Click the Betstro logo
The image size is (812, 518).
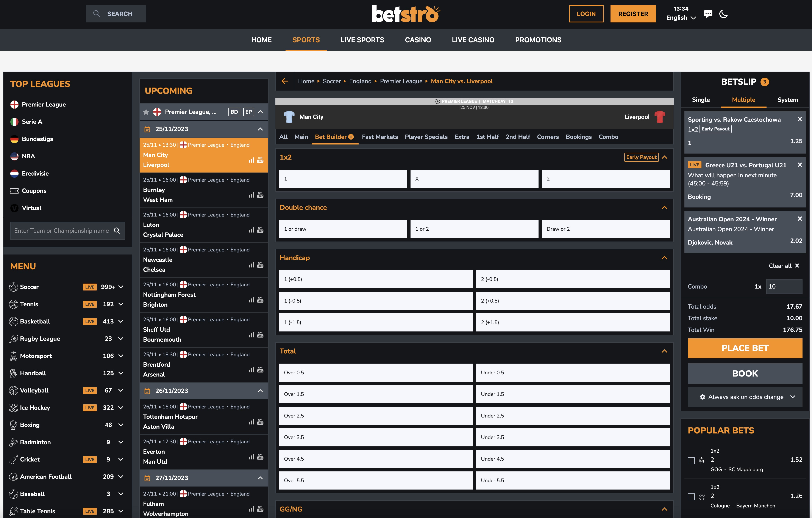(406, 14)
